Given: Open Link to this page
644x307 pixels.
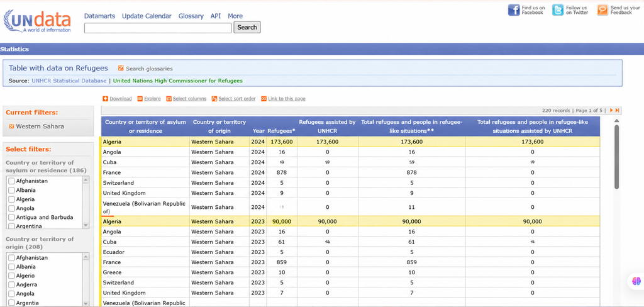Looking at the screenshot, I should (287, 99).
